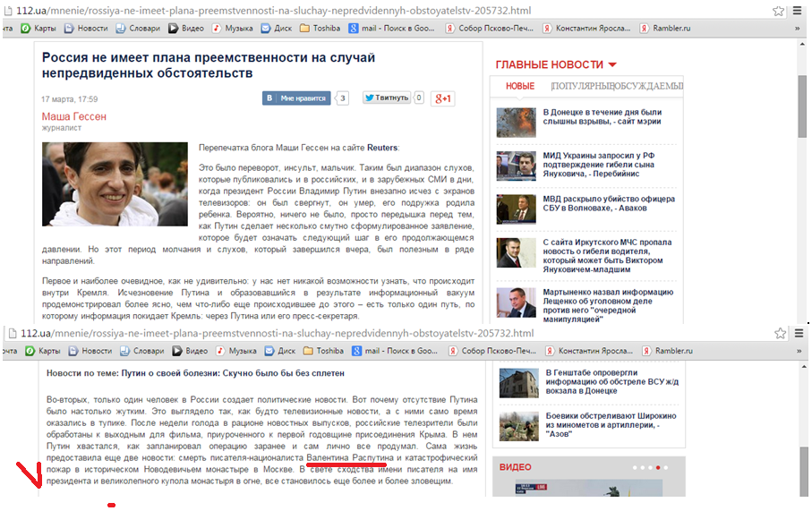Open author page Маша Гессен

click(74, 116)
